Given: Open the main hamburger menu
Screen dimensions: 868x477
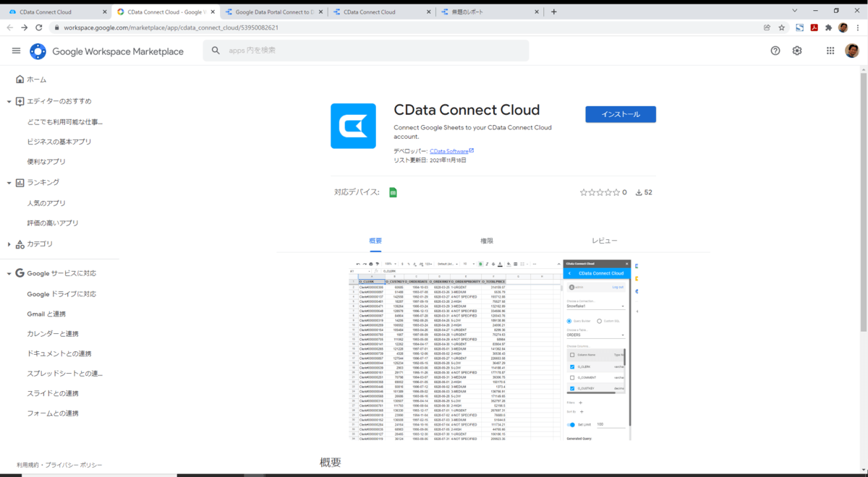Looking at the screenshot, I should coord(16,51).
